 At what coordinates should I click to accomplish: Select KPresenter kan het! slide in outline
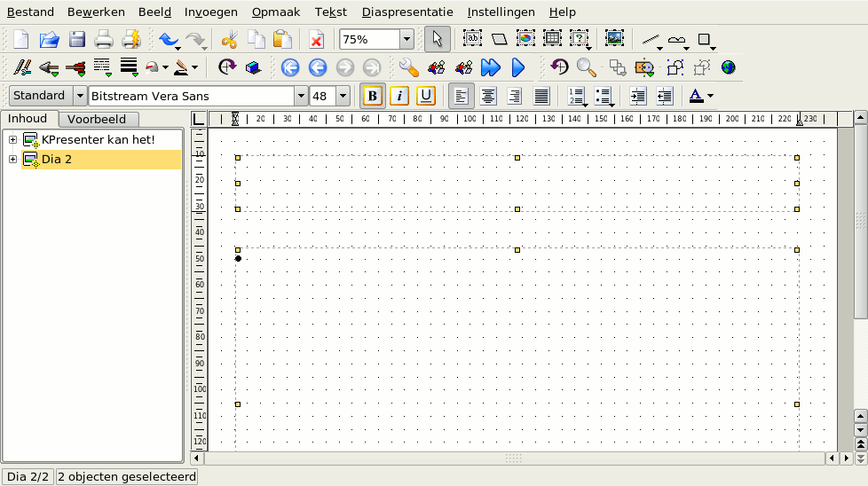[x=98, y=139]
